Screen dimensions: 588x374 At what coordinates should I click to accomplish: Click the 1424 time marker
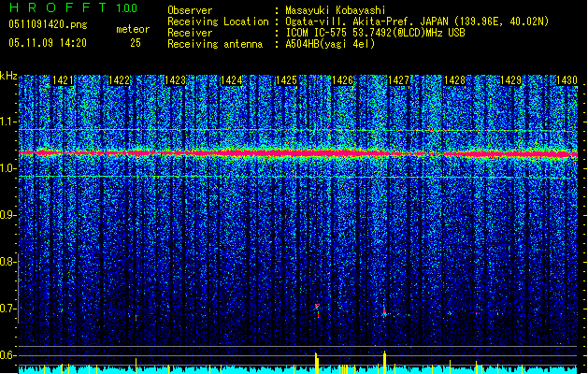click(x=231, y=80)
